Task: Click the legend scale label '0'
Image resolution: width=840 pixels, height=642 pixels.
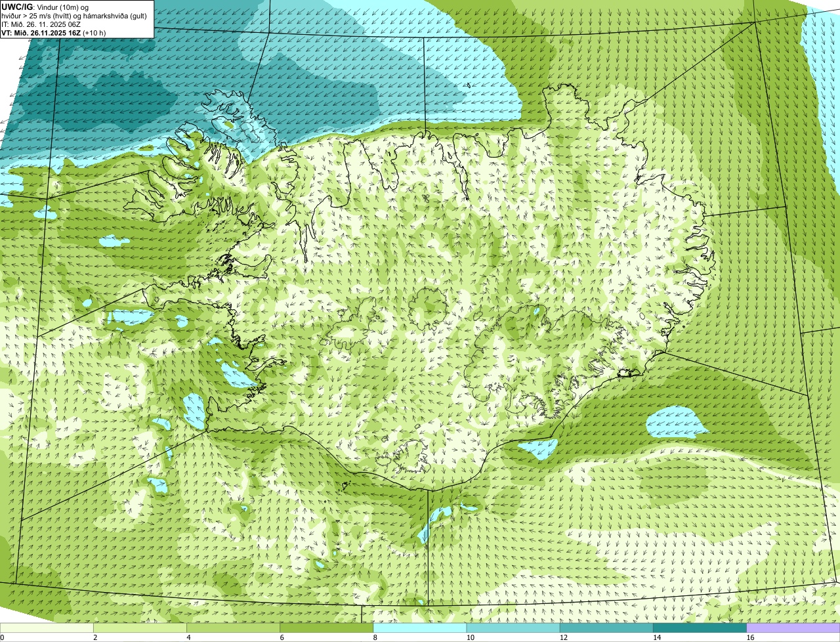Action: [x=2, y=637]
